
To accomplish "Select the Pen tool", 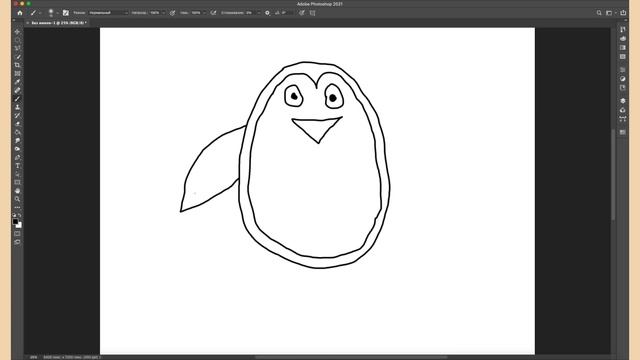I will [x=17, y=157].
